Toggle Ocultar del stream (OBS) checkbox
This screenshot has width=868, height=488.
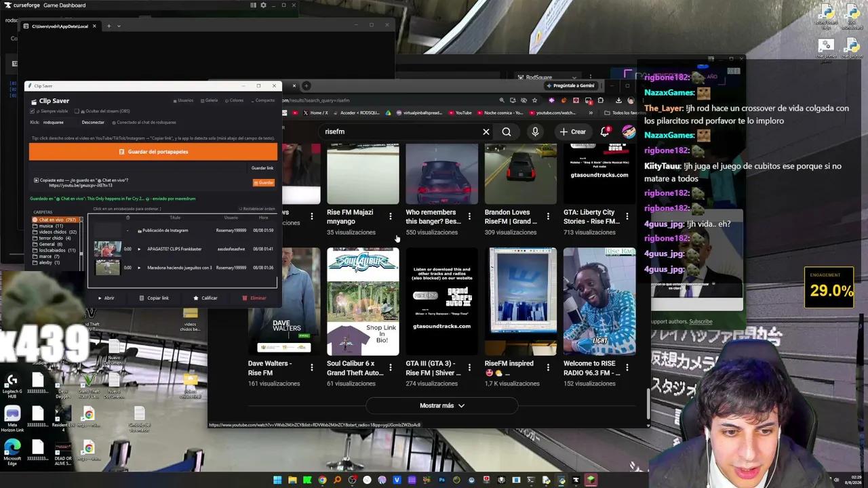tap(77, 111)
